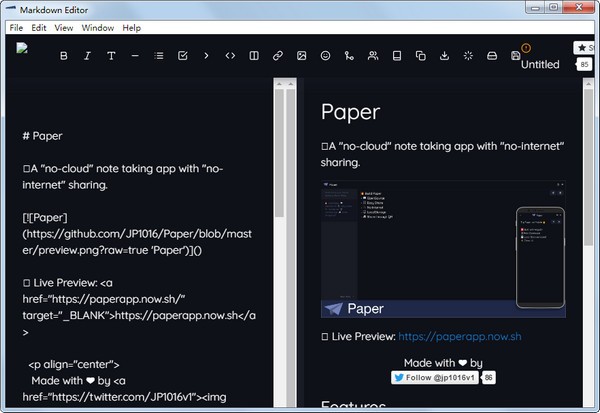
Task: Insert a hyperlink using link icon
Action: coord(278,56)
